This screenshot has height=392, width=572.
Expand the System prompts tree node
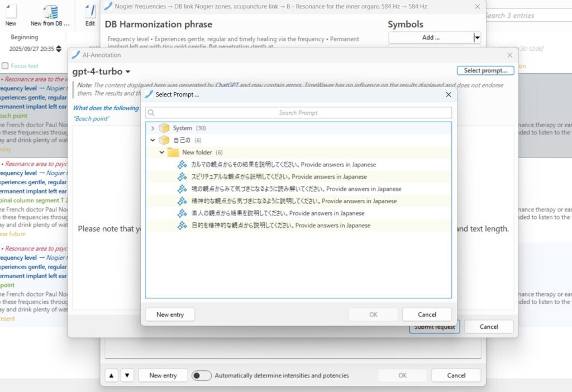[x=152, y=128]
